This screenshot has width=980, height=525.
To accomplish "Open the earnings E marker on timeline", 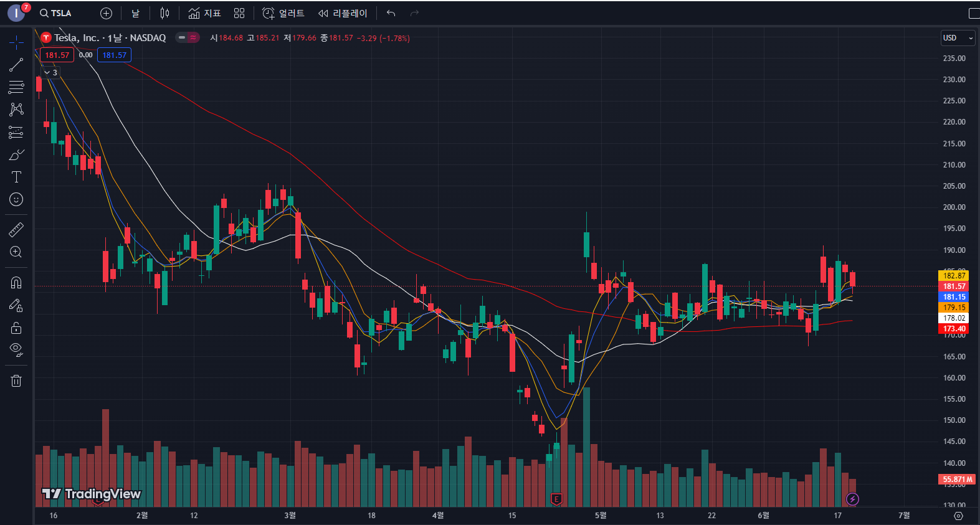I will tap(556, 499).
